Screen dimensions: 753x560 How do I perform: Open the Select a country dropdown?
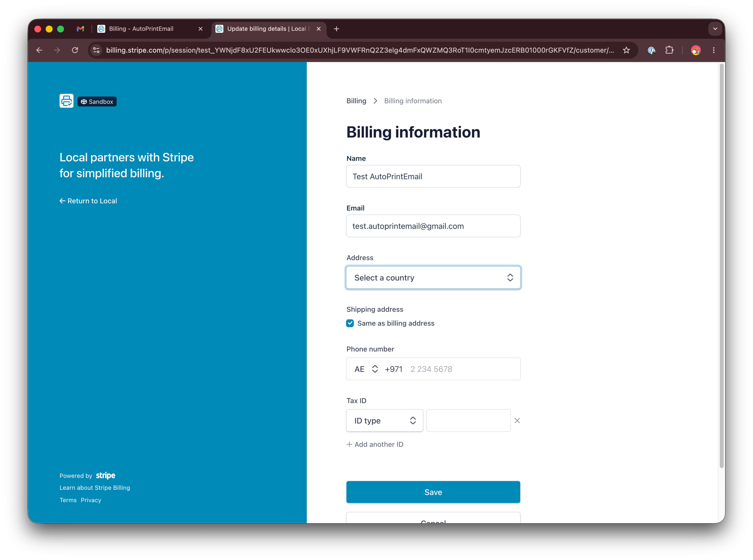(433, 278)
